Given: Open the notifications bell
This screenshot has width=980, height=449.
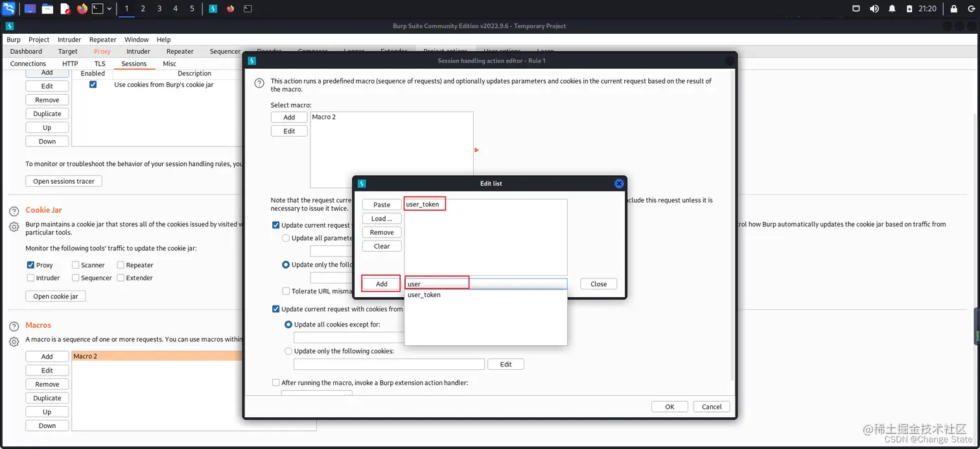Looking at the screenshot, I should tap(892, 8).
